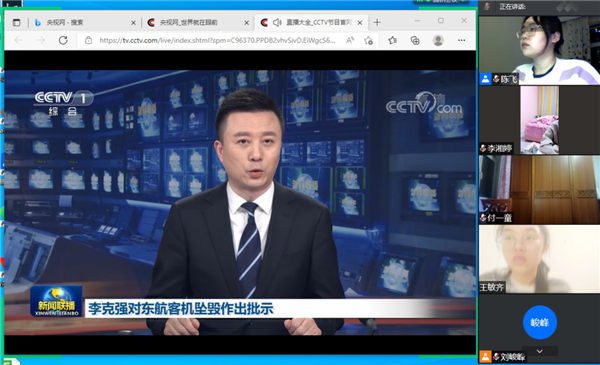The image size is (600, 365).
Task: Click the favorites star icon
Action: [392, 40]
